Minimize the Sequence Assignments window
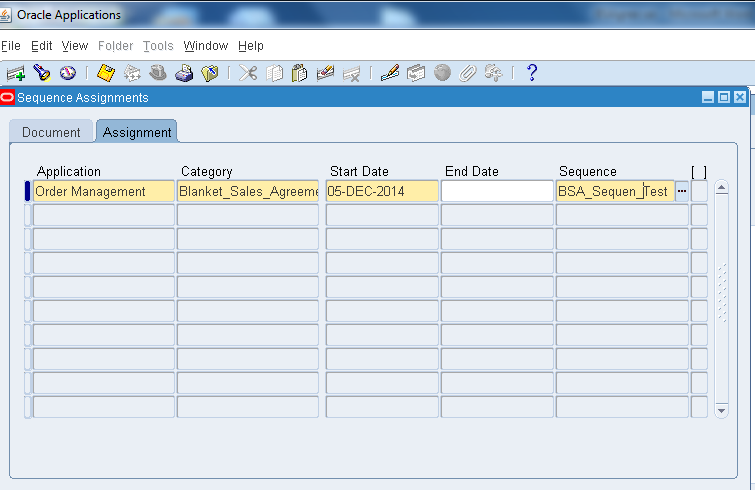The height and width of the screenshot is (490, 755). [708, 98]
